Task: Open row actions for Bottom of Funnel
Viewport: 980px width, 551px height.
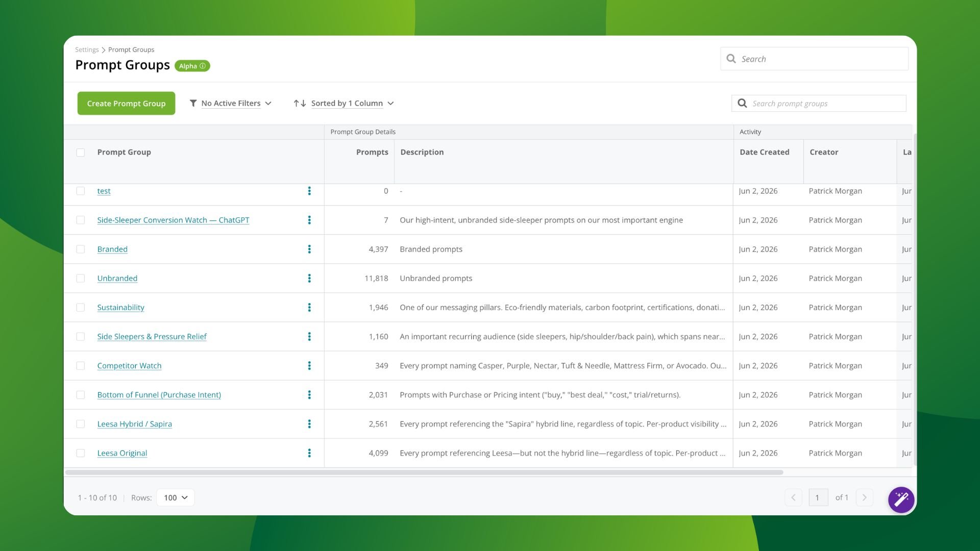Action: pos(309,394)
